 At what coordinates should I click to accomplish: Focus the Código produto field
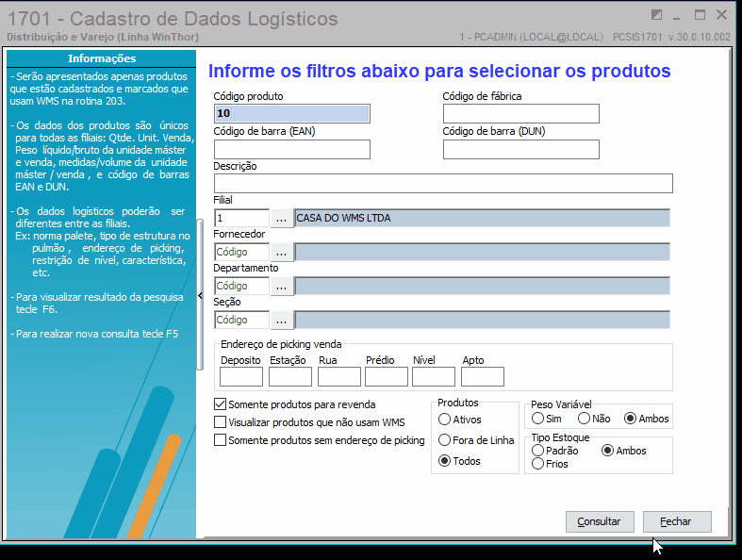(x=292, y=114)
